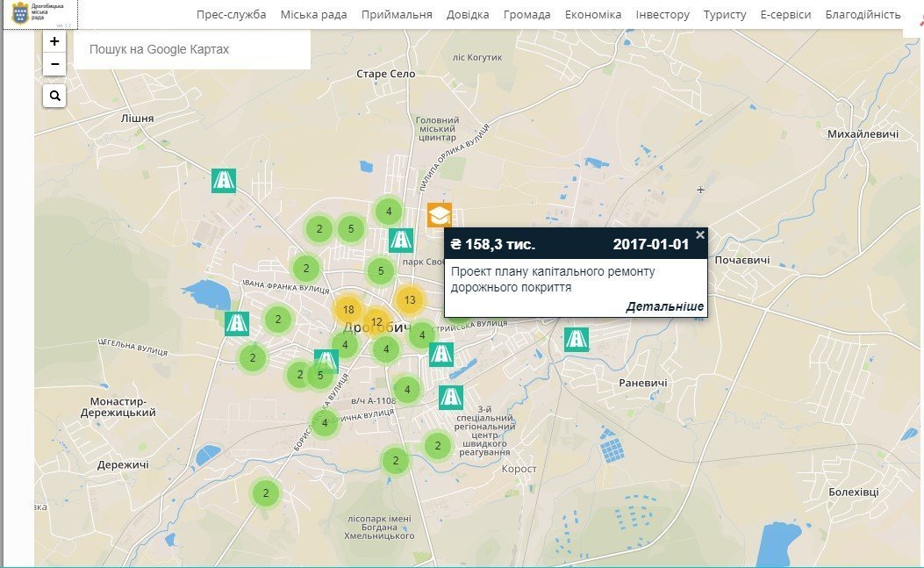
Task: Click the road marker near Лішня
Action: click(224, 181)
